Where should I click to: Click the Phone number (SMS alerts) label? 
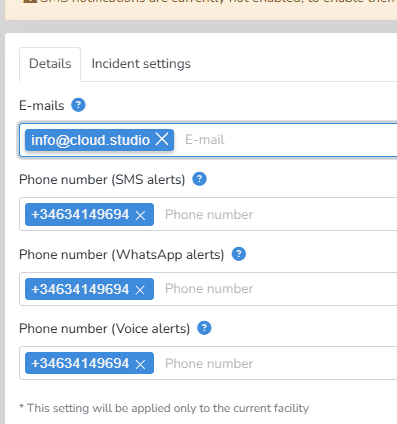[102, 180]
